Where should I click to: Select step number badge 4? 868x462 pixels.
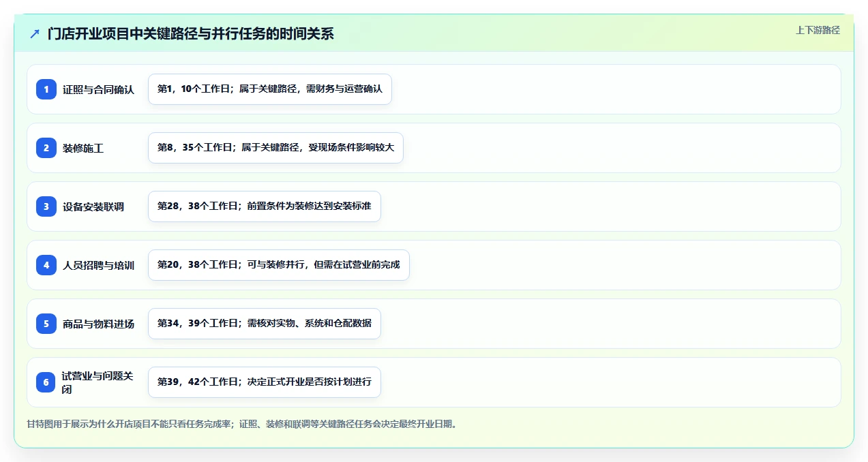tap(46, 265)
